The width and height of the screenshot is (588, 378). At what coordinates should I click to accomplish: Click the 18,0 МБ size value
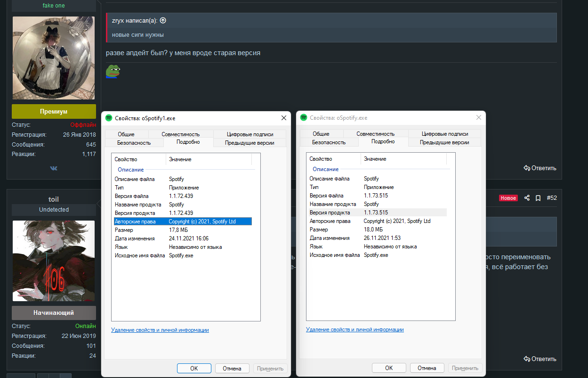click(374, 230)
